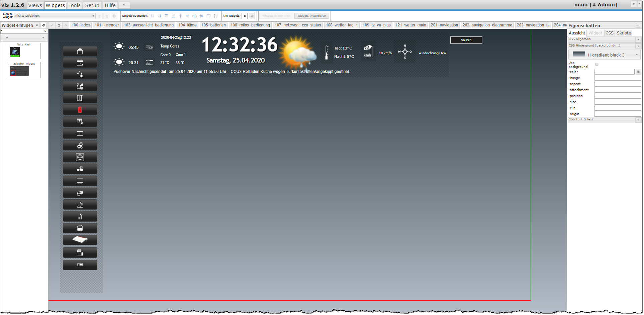
Task: Open the 100_index view tab
Action: point(81,25)
